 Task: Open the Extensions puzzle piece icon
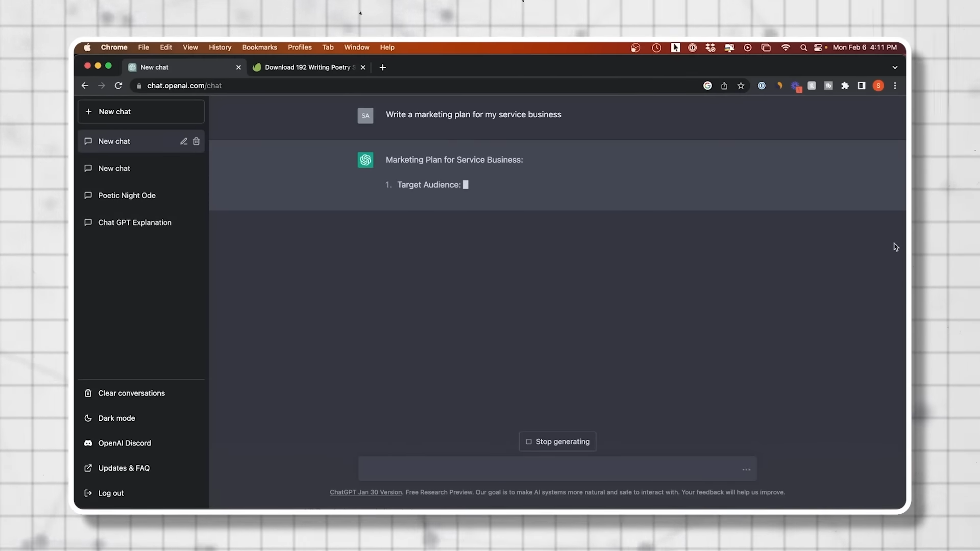pos(845,86)
